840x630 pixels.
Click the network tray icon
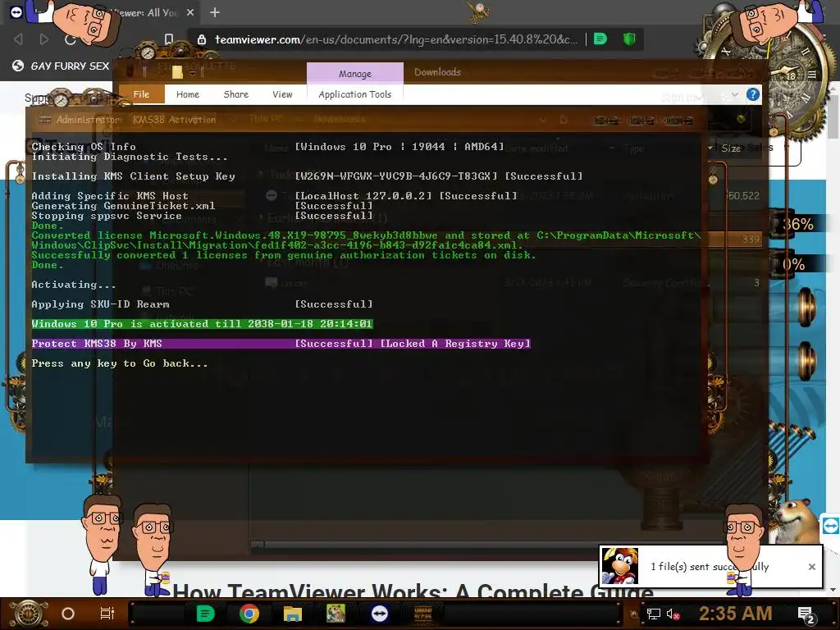(653, 614)
